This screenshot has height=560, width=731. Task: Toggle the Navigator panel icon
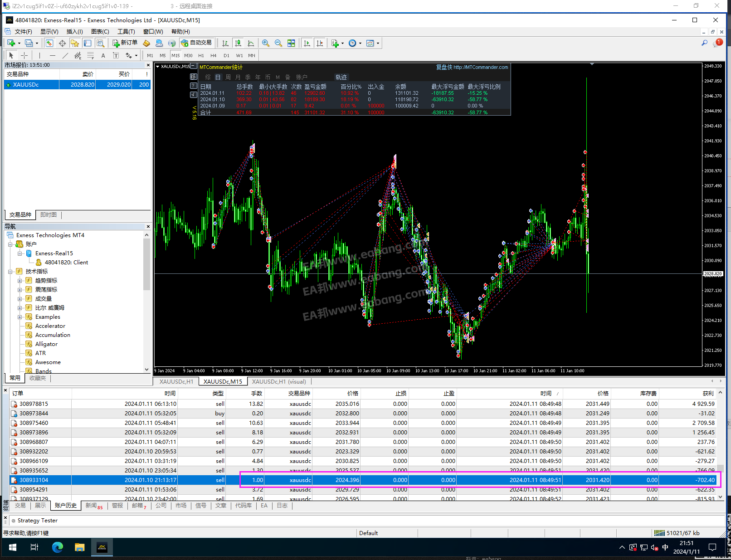75,43
